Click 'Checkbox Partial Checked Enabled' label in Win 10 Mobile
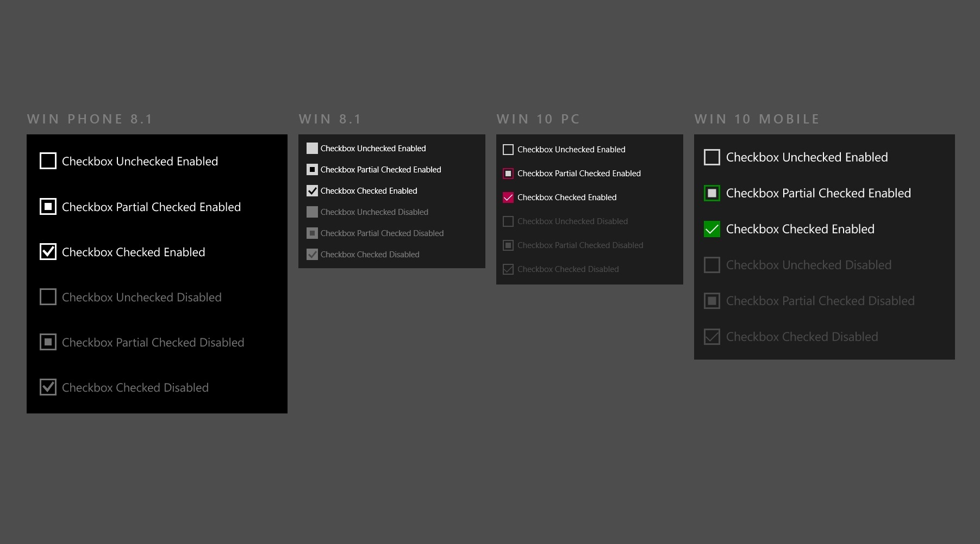 point(818,194)
